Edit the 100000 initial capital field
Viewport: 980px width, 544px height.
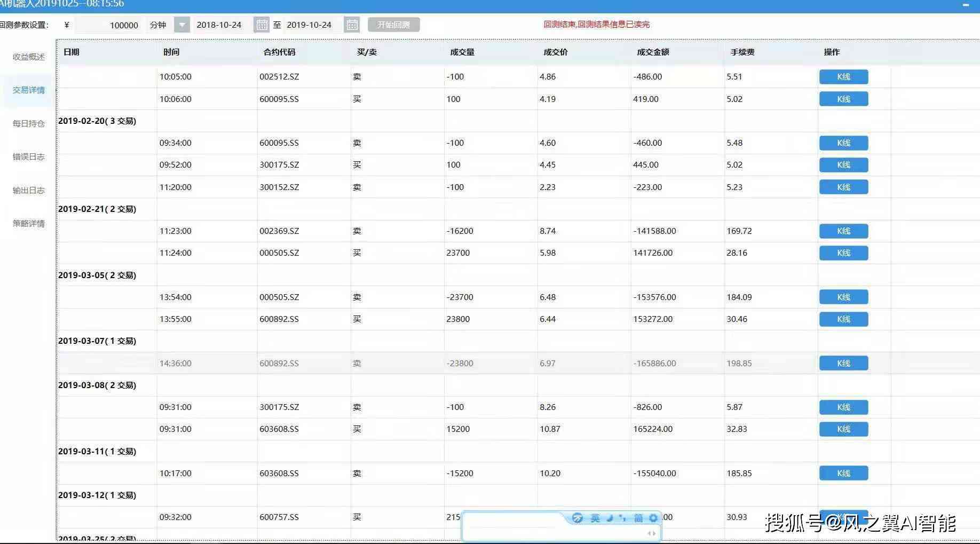click(x=109, y=25)
